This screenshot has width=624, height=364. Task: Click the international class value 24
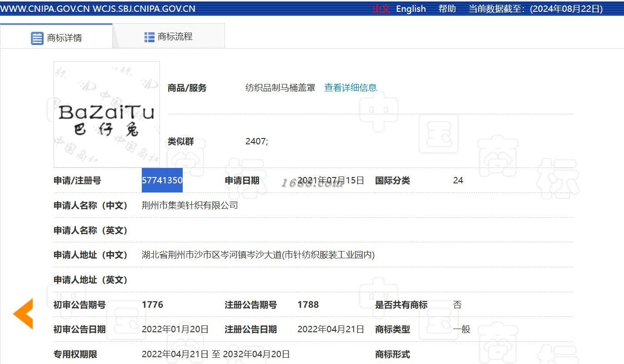click(x=458, y=180)
